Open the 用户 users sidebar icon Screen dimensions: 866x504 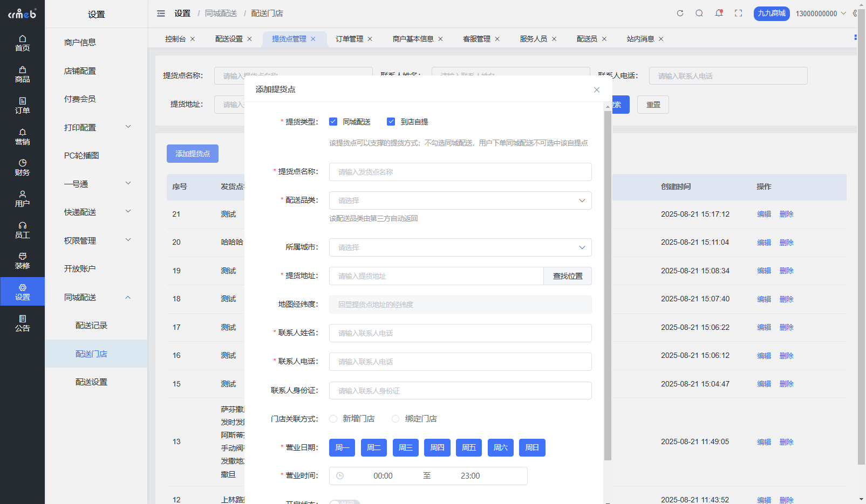22,199
